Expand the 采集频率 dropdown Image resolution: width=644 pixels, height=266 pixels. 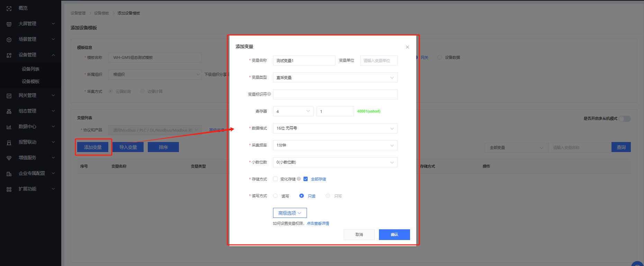335,145
